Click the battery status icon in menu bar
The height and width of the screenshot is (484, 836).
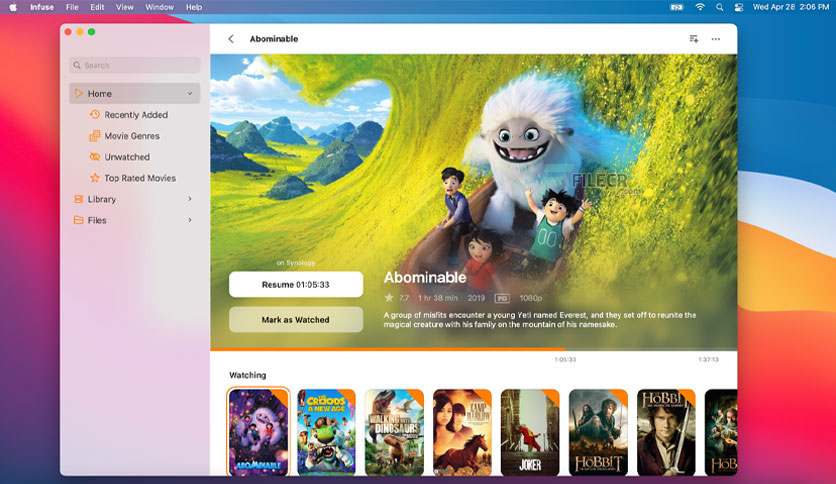[x=677, y=7]
